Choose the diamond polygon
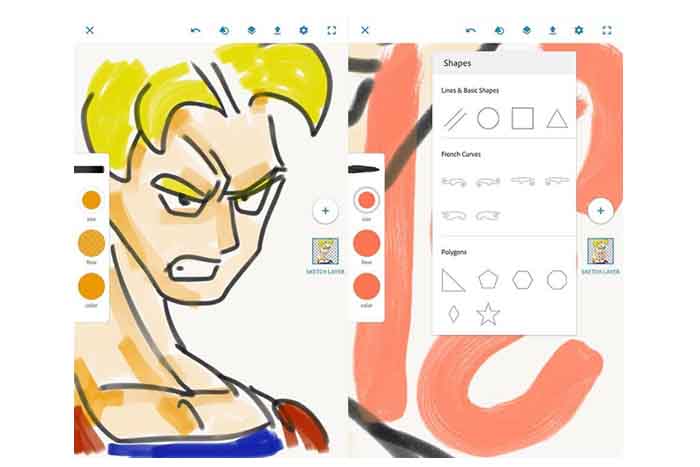 click(x=454, y=314)
